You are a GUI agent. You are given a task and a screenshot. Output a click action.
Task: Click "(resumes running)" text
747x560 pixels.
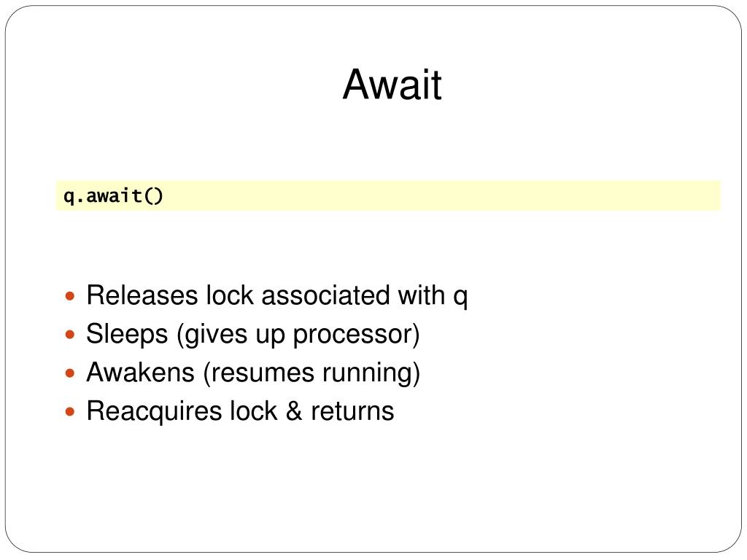[x=312, y=373]
